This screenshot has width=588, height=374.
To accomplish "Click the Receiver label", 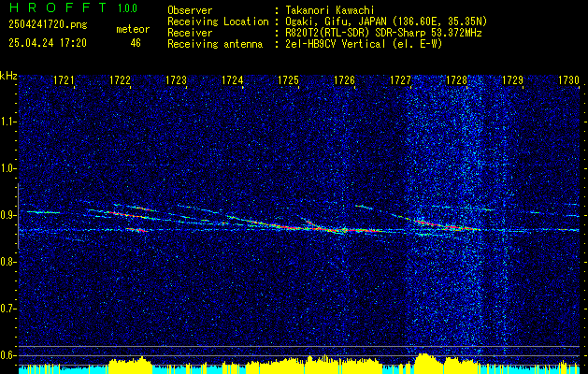I will [190, 33].
